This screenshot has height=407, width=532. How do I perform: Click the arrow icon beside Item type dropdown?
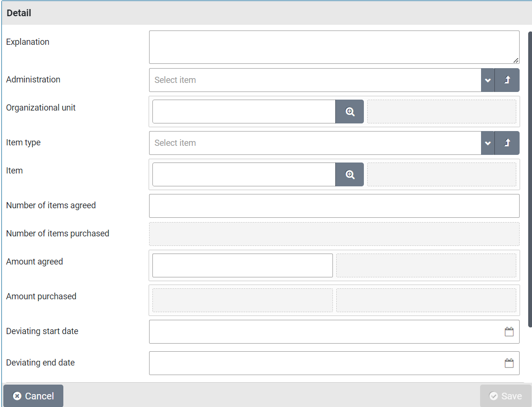coord(507,143)
